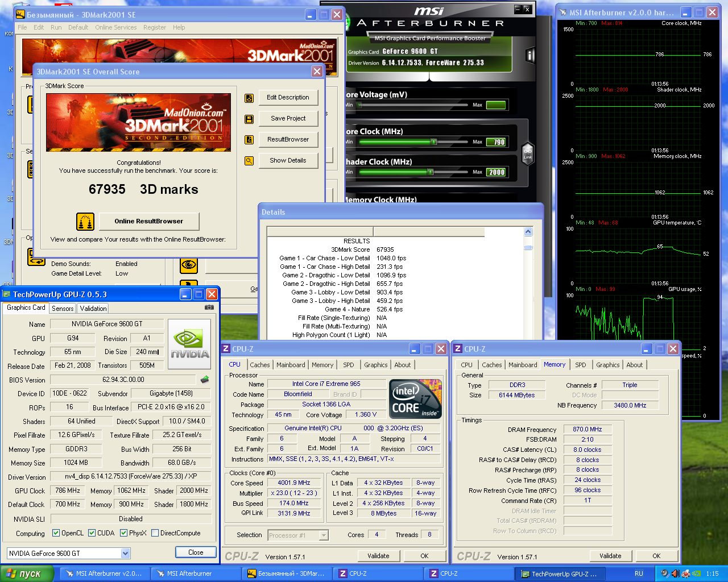Switch to the Sensors tab in GPU-Z
Viewport: 728px width, 582px height.
pyautogui.click(x=63, y=309)
